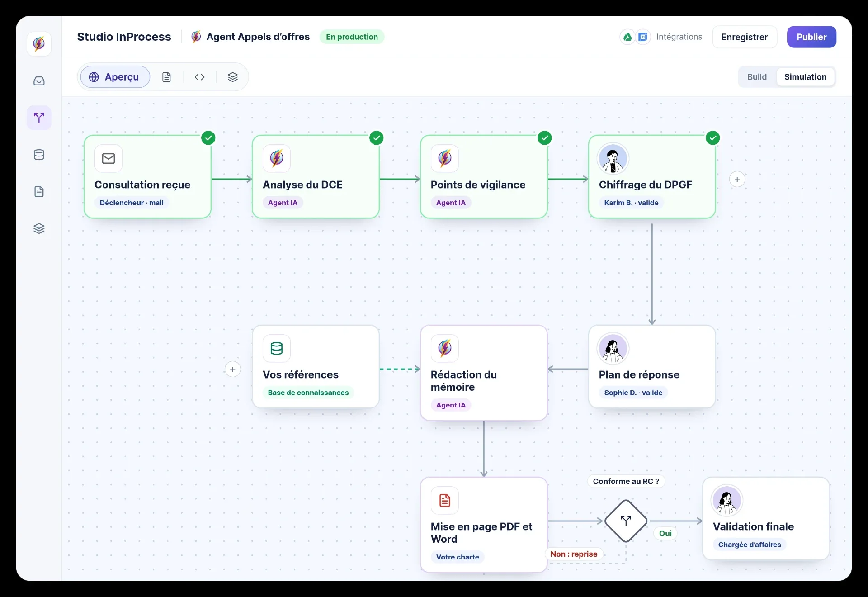Click the Publier button
Screen dimensions: 868x597
click(x=811, y=37)
